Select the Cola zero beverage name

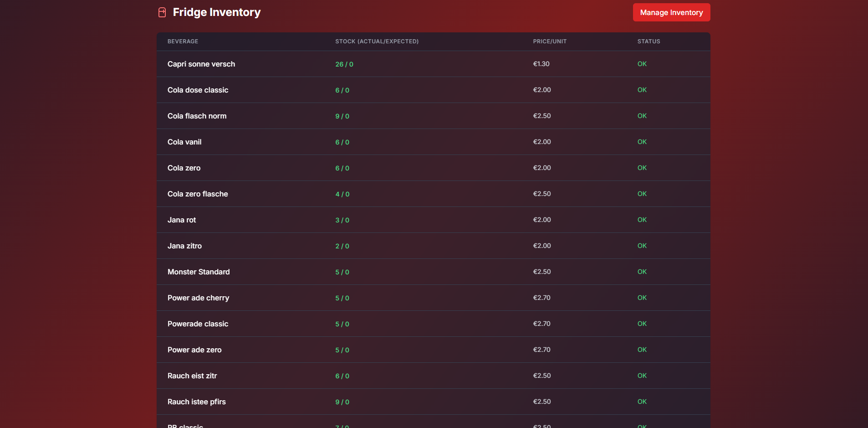[184, 168]
